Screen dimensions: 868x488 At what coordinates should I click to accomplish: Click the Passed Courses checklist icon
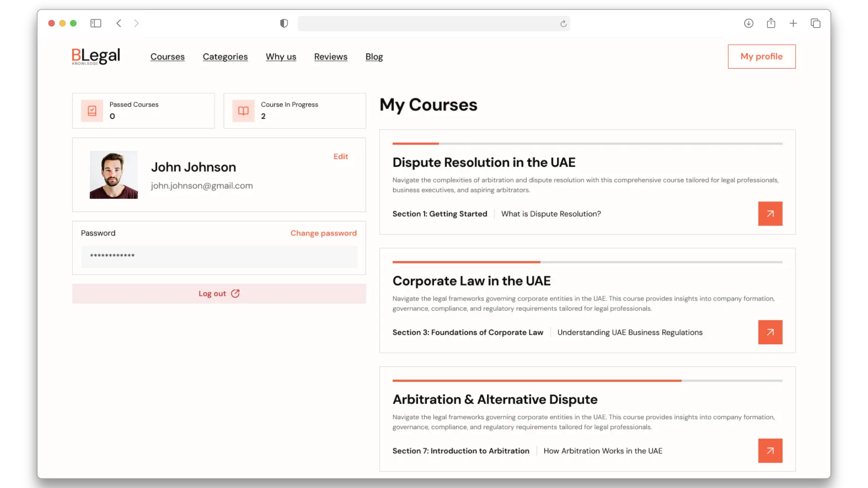[x=92, y=111]
